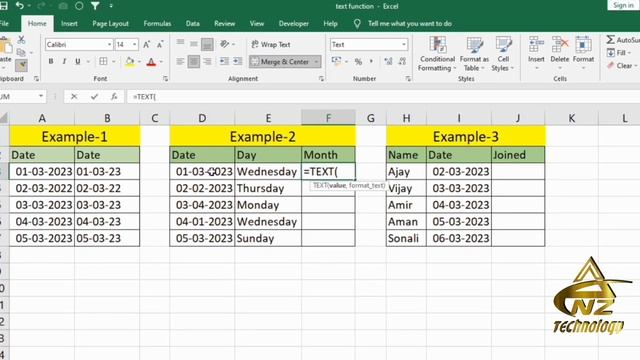The height and width of the screenshot is (360, 640).
Task: Click Increase Indent icon
Action: coord(238,61)
